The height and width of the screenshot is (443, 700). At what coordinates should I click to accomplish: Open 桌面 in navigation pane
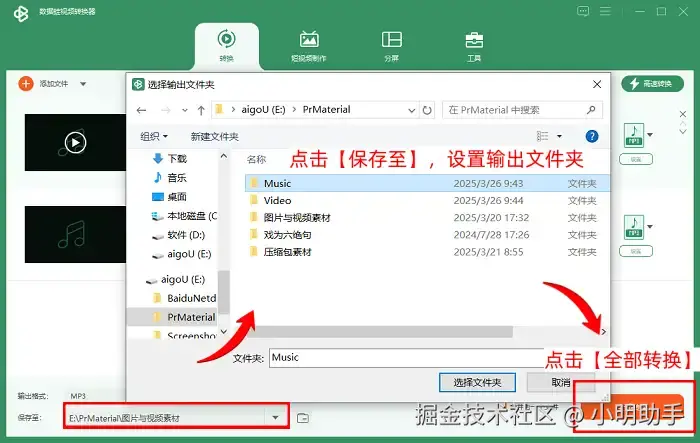pos(177,197)
